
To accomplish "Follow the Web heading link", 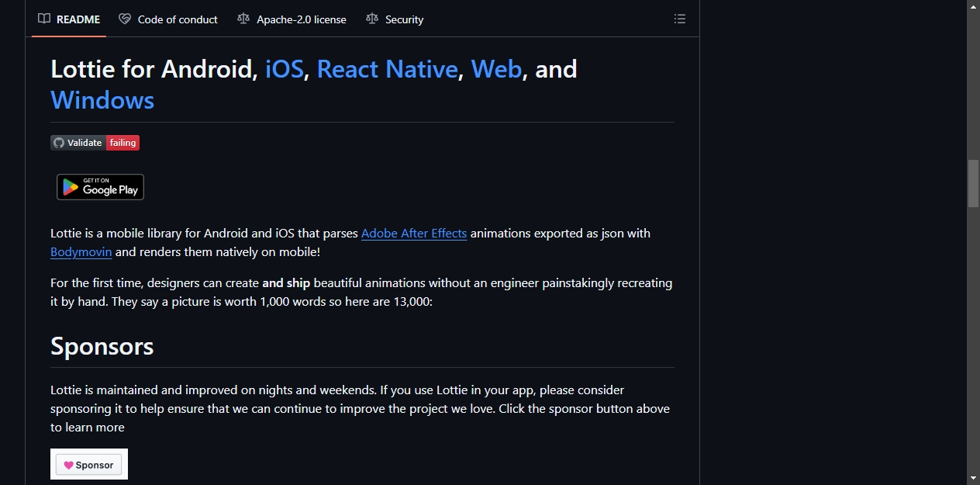I will pos(496,69).
